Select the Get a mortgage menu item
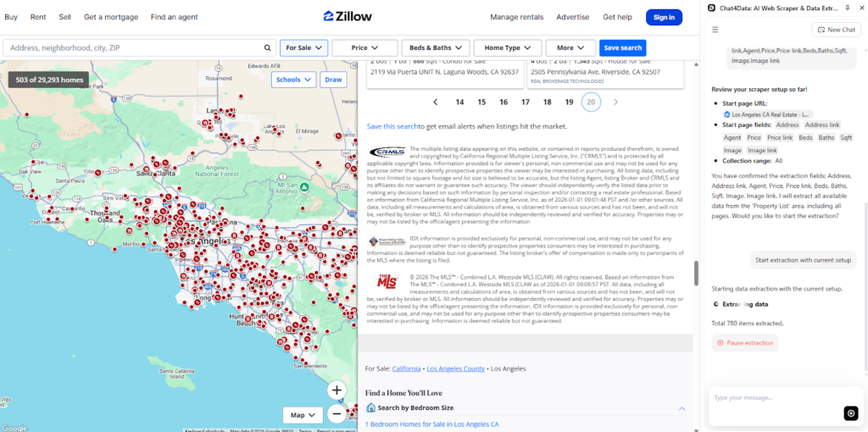The width and height of the screenshot is (868, 432). click(111, 17)
